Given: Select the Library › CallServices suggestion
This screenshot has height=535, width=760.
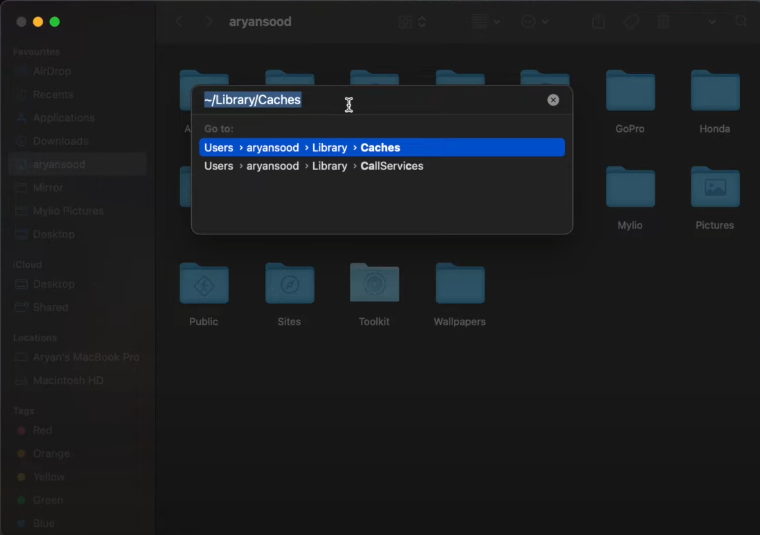Looking at the screenshot, I should [382, 166].
